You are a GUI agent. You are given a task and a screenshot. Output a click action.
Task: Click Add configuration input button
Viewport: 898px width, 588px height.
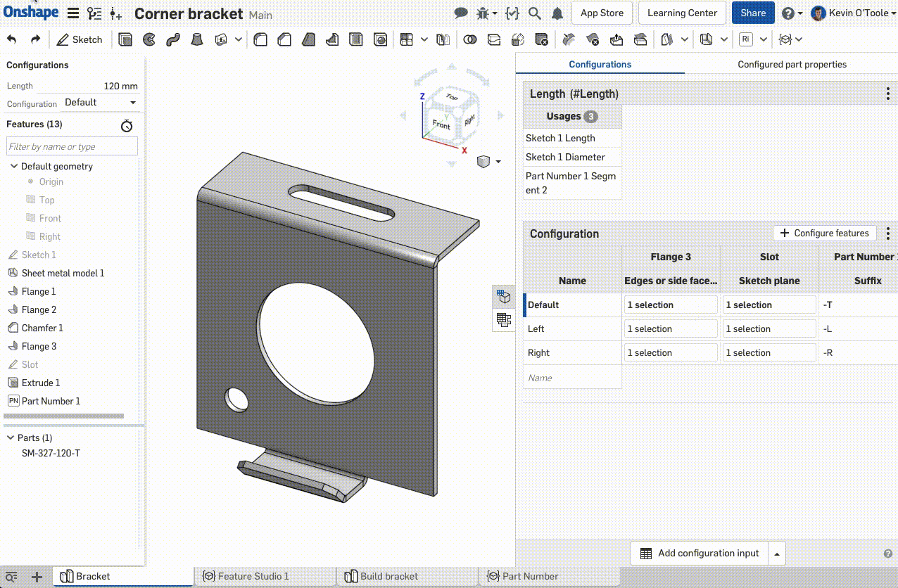tap(699, 554)
